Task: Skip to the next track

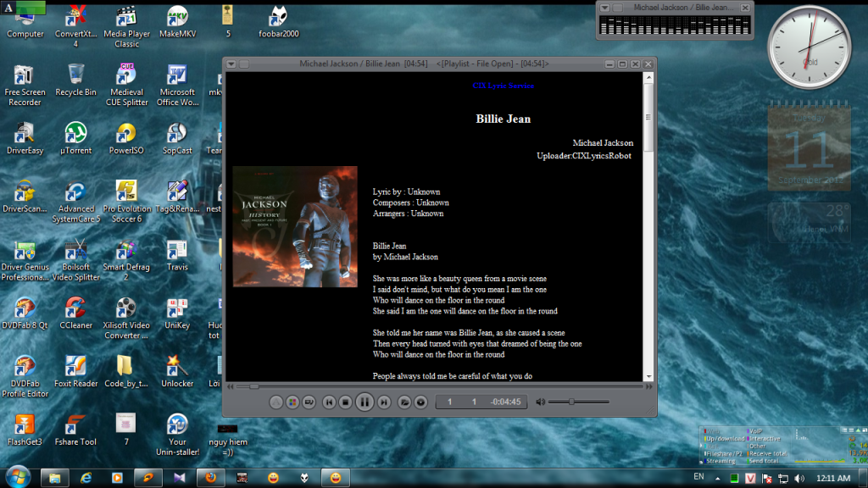Action: tap(384, 402)
